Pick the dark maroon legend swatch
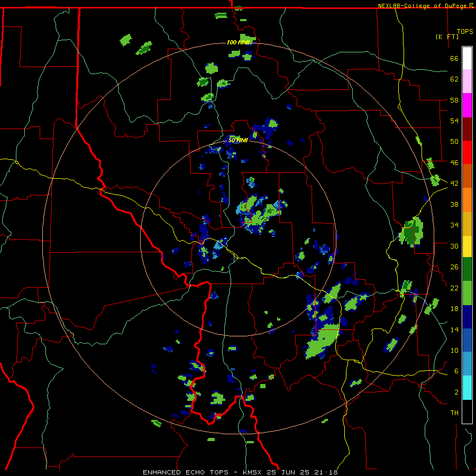Screen dimensions: 476x476 point(467,129)
